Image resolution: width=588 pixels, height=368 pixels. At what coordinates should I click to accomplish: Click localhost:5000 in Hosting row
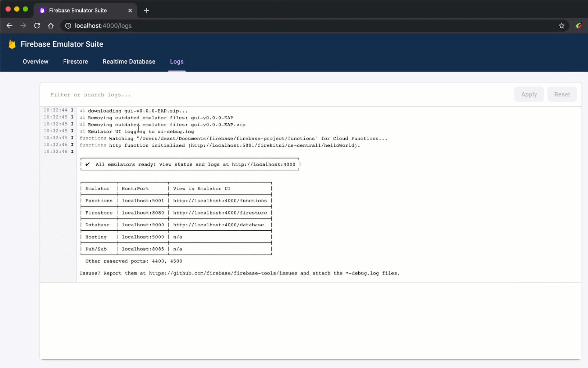tap(143, 237)
